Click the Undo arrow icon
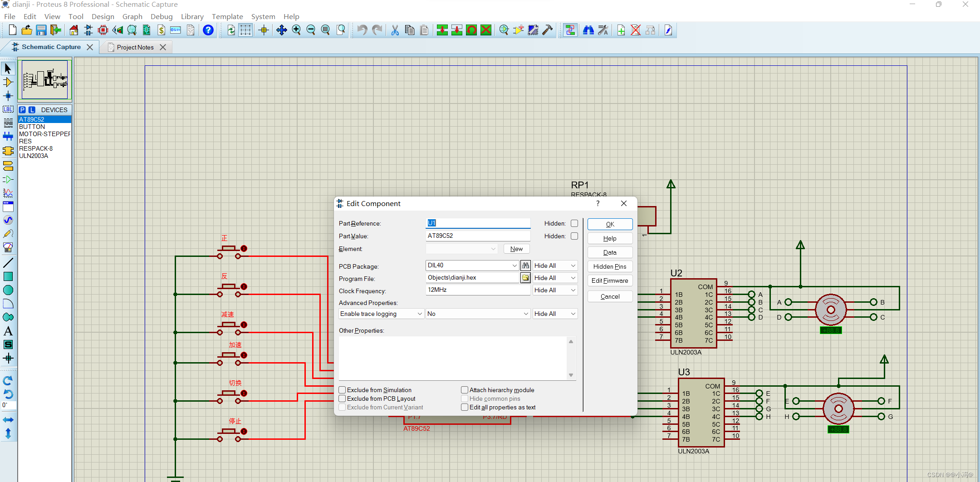980x482 pixels. pyautogui.click(x=362, y=30)
